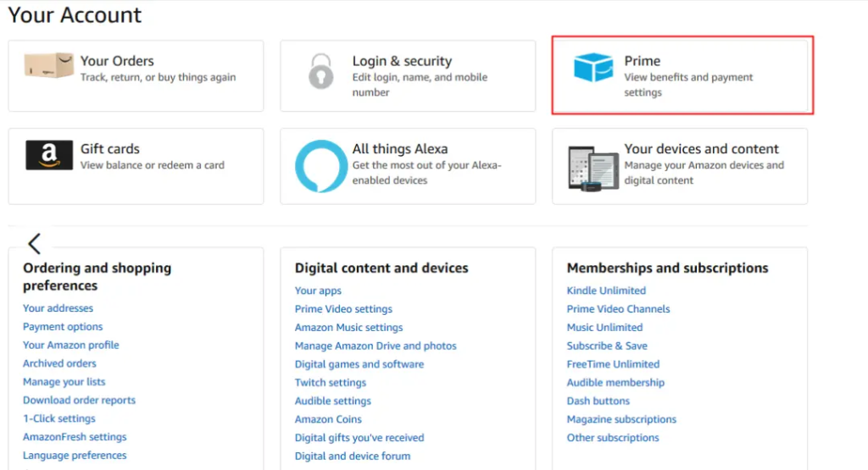Image resolution: width=868 pixels, height=470 pixels.
Task: Visit Digital and device forum
Action: point(353,456)
